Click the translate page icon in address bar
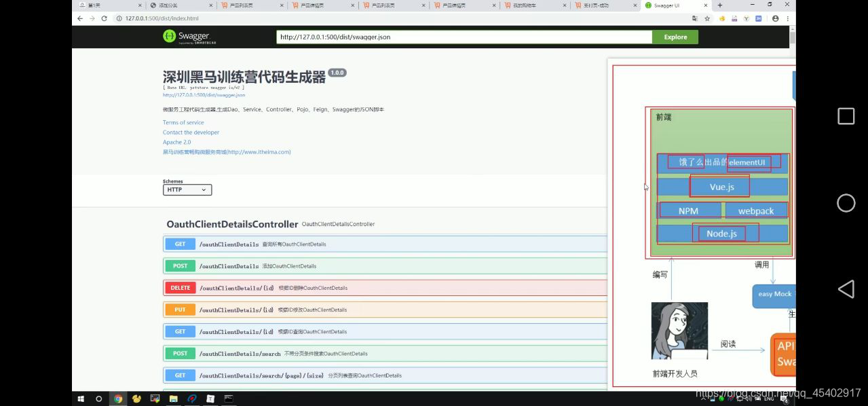The width and height of the screenshot is (868, 406). (x=695, y=18)
